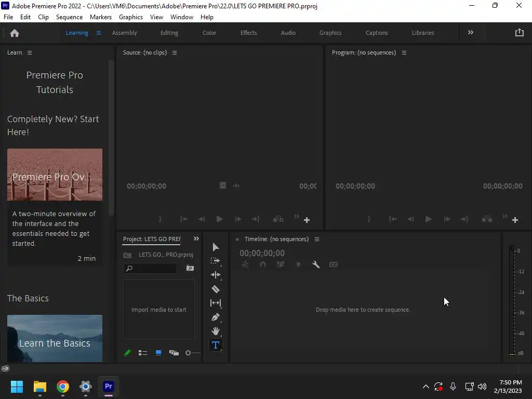532x399 pixels.
Task: Switch to the Color workspace
Action: point(209,33)
